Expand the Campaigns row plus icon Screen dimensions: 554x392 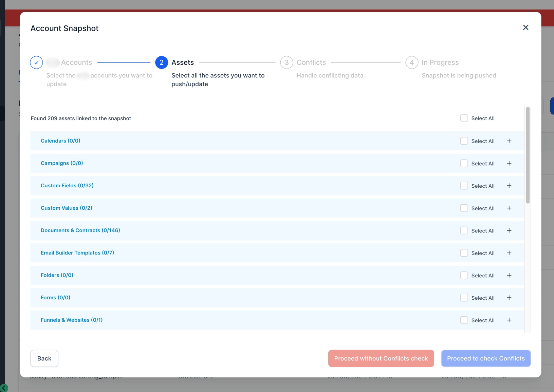click(x=509, y=163)
